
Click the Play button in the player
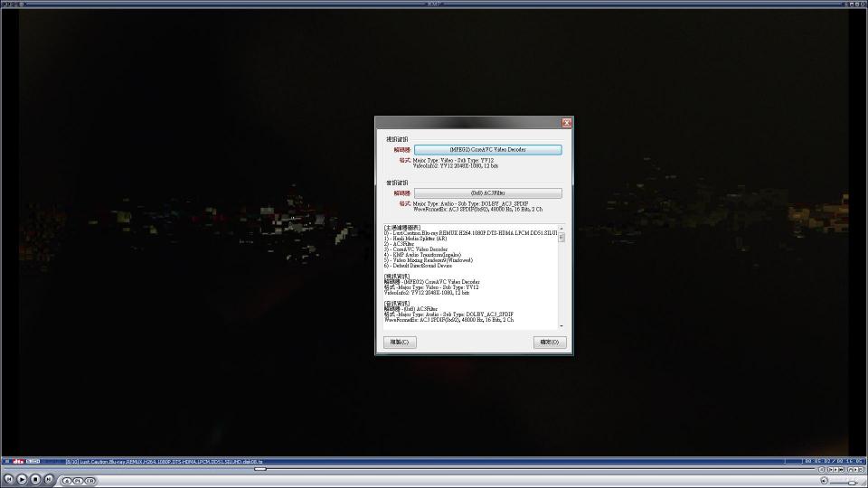tap(22, 479)
